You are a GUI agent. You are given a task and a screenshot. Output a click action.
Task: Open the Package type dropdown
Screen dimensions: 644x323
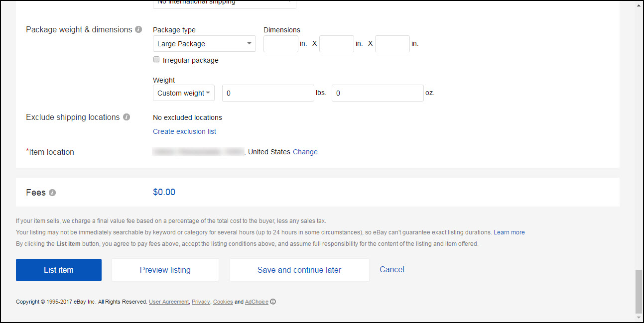click(204, 44)
